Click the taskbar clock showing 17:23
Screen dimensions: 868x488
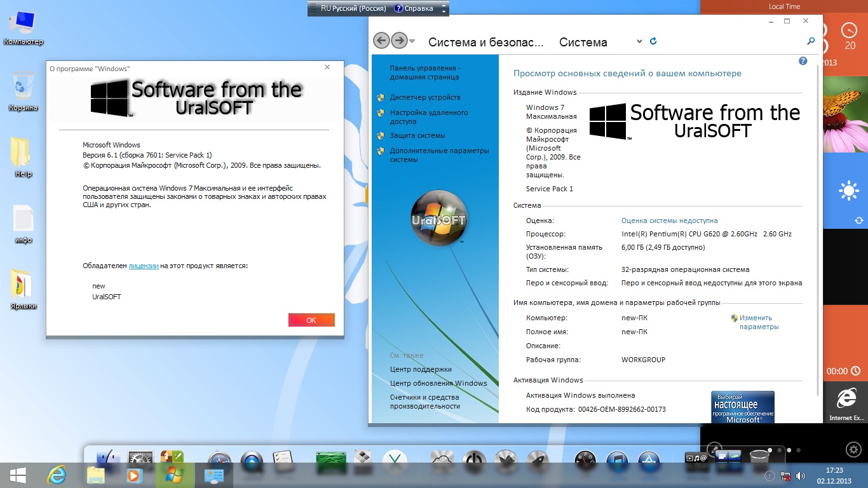pos(834,475)
